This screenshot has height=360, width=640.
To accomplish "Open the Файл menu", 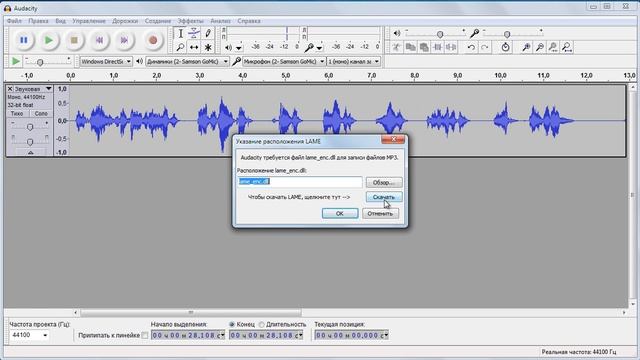I will (14, 21).
